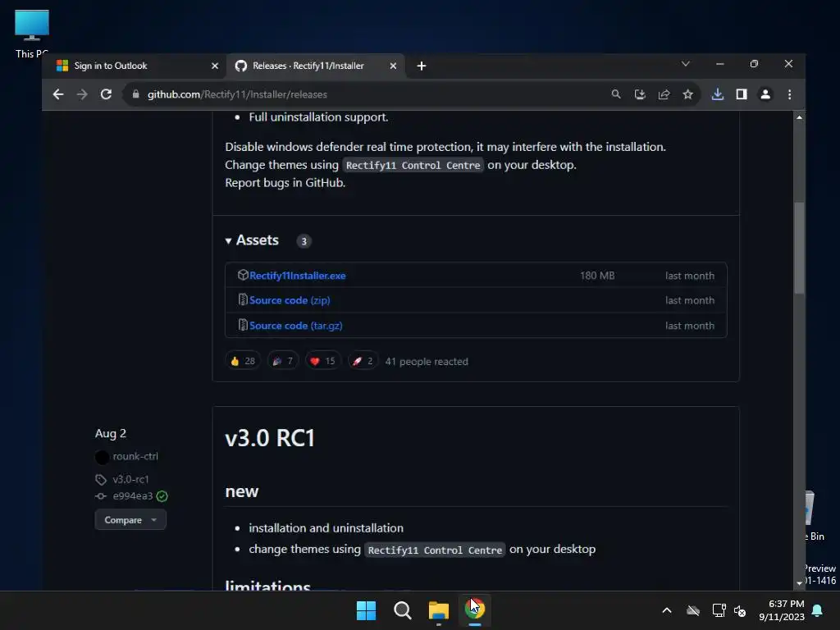Share this page icon in address bar
The height and width of the screenshot is (630, 840).
coord(664,94)
